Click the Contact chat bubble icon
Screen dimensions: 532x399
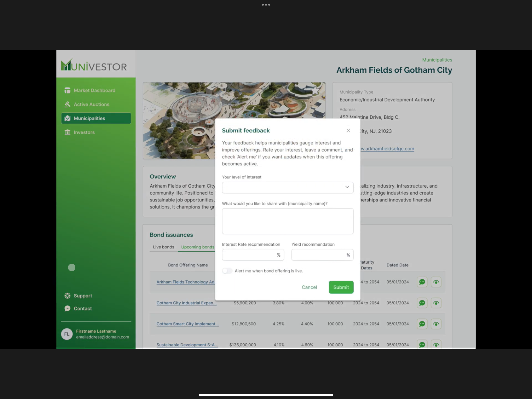point(67,309)
